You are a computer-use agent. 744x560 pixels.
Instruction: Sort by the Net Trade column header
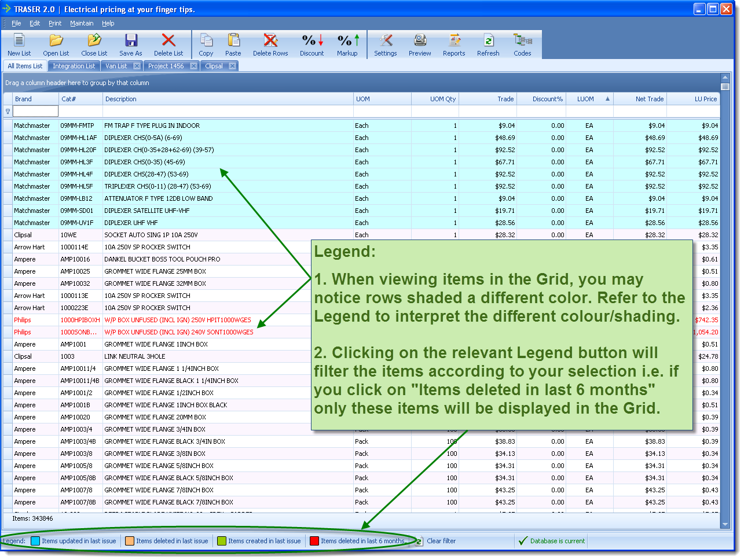640,99
